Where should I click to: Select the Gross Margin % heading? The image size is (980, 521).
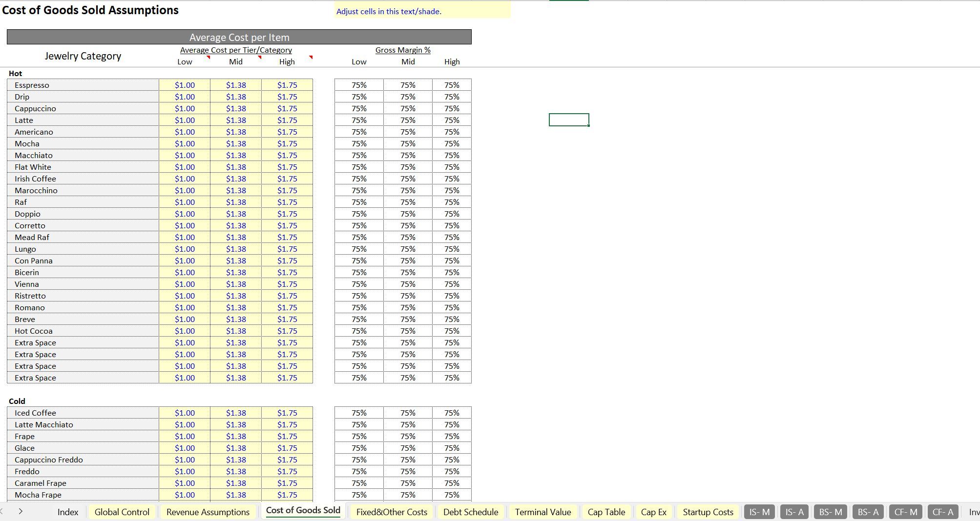point(403,50)
